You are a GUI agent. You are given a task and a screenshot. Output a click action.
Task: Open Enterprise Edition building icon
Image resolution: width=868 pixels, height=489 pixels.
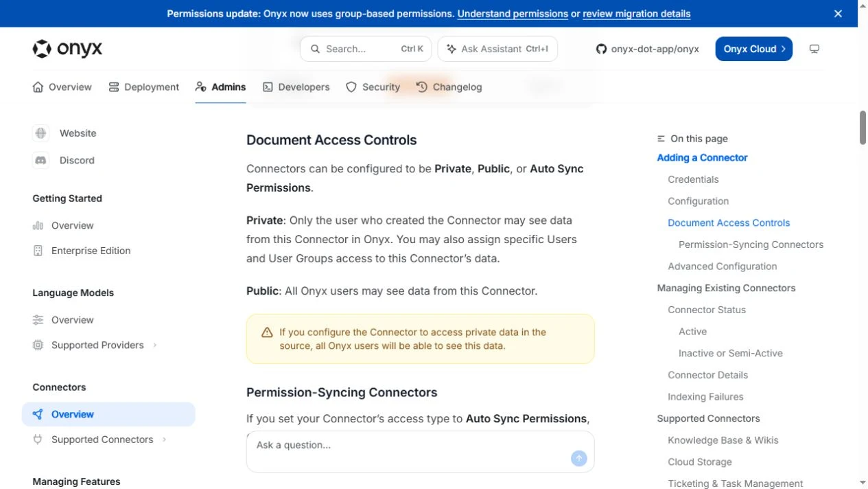coord(38,251)
